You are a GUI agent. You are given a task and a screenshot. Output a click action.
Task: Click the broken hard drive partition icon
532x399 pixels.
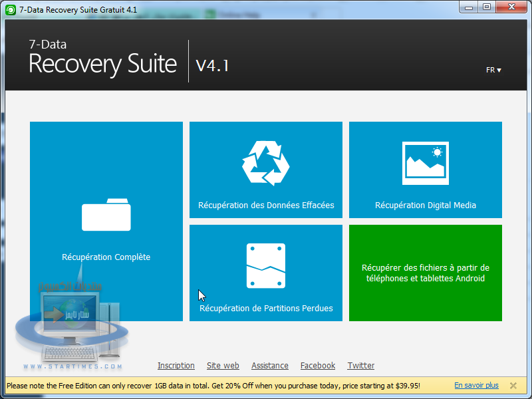pos(265,265)
